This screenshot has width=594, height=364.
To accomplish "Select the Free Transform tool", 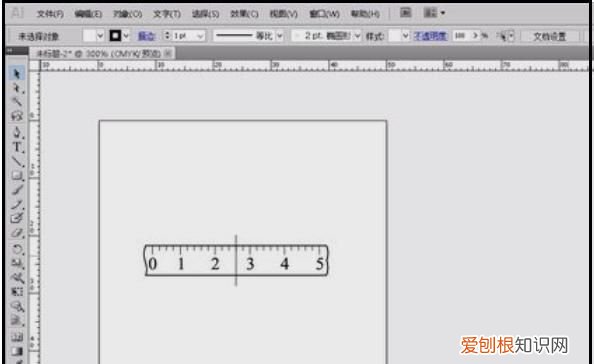I will pos(17,292).
